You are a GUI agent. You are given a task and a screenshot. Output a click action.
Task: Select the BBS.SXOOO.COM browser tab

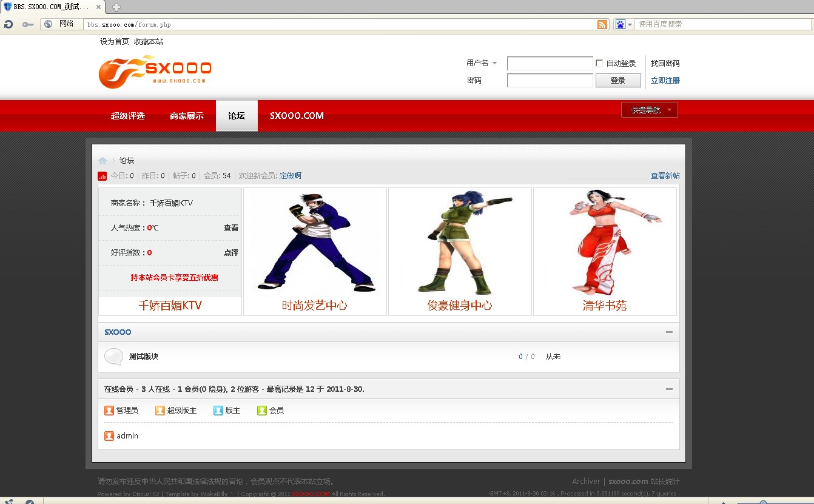coord(52,7)
